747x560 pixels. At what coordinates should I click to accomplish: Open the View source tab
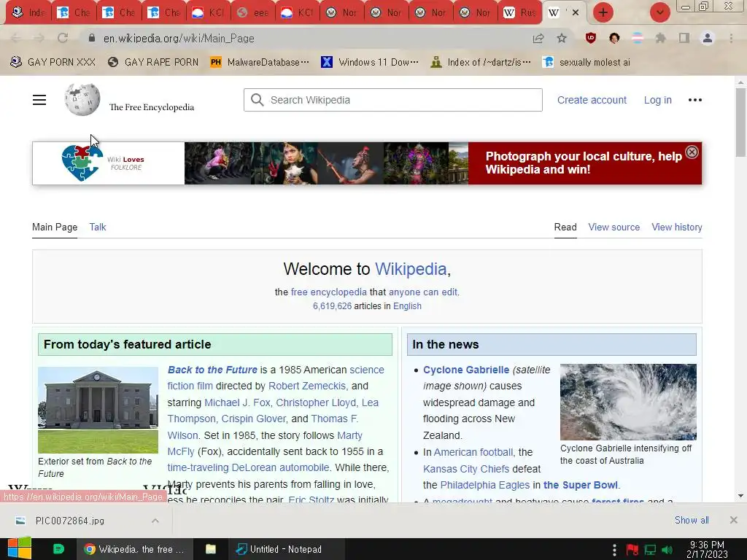point(614,227)
